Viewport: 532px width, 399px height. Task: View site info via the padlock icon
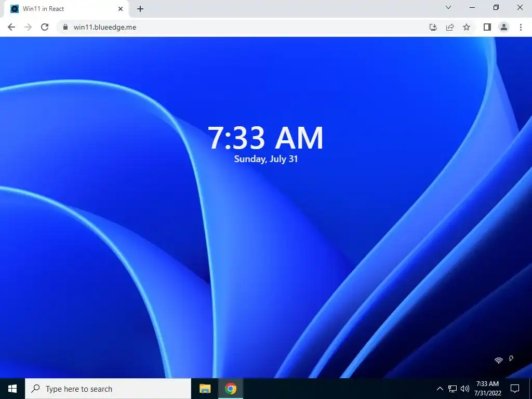65,27
